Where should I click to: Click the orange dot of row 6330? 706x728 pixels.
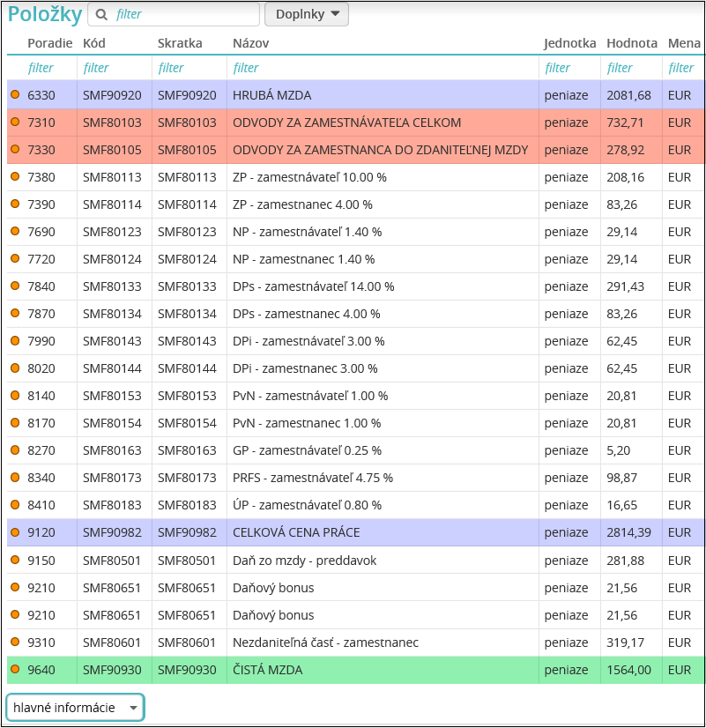point(15,94)
